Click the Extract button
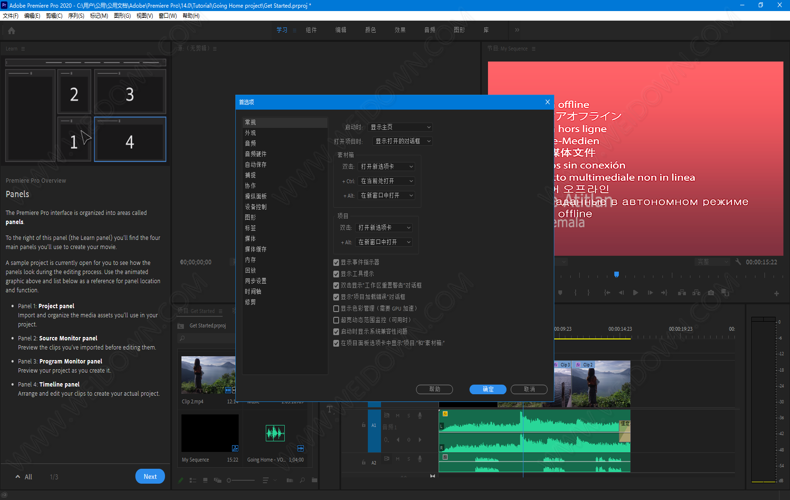This screenshot has width=790, height=500. (696, 293)
